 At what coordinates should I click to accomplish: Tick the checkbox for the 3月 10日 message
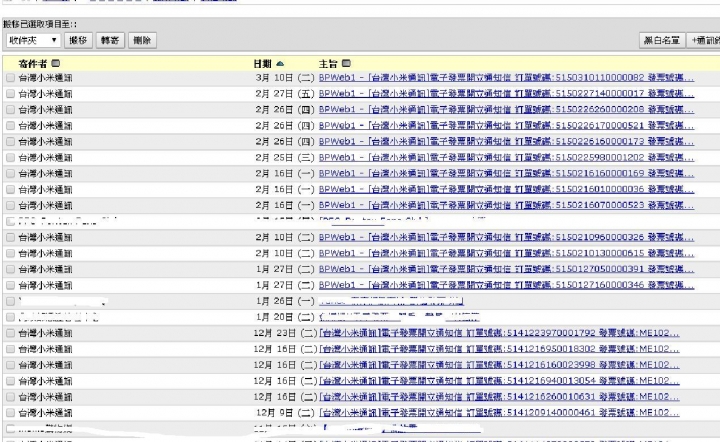[x=10, y=78]
